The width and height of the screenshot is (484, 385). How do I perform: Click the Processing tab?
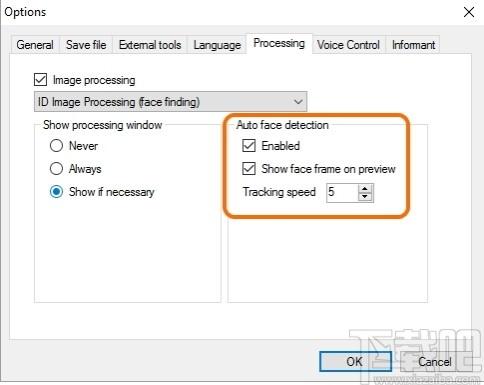[279, 43]
